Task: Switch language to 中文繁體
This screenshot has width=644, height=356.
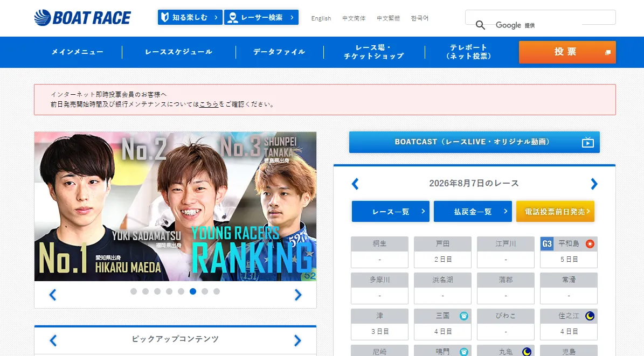Action: [x=388, y=18]
